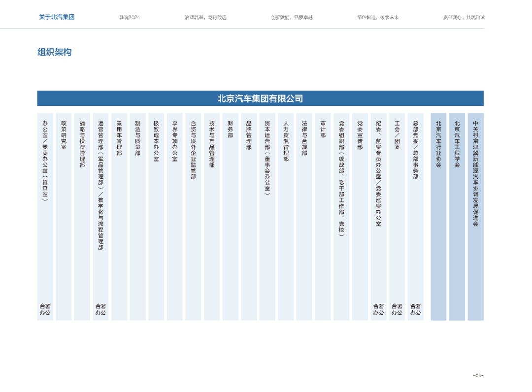Viewport: 532px width, 392px height.
Task: Open the 责任同心，共筑和谐 tab
Action: tap(464, 17)
